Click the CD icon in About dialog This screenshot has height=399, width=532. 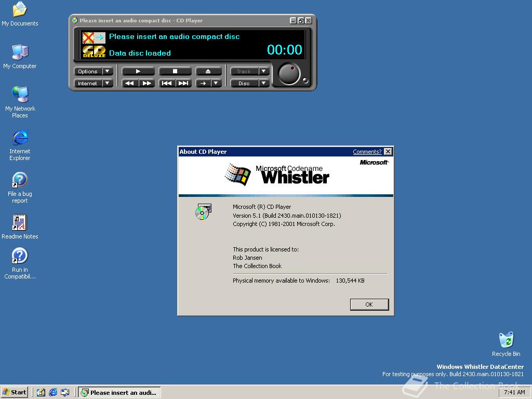click(x=203, y=212)
